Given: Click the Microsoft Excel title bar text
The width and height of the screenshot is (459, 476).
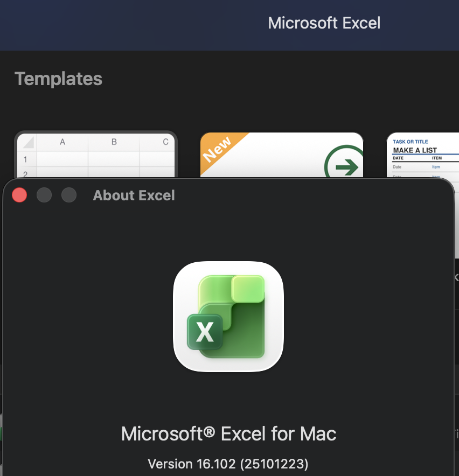Looking at the screenshot, I should [324, 23].
